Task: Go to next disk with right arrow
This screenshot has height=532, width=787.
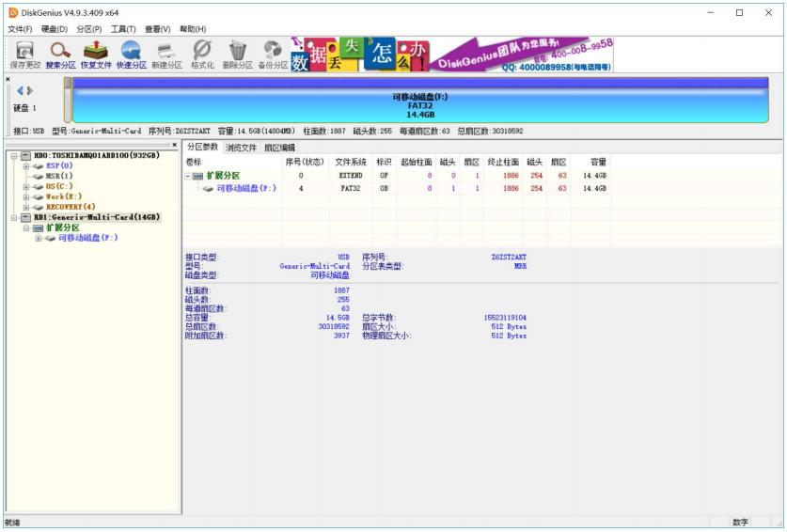Action: coord(30,91)
